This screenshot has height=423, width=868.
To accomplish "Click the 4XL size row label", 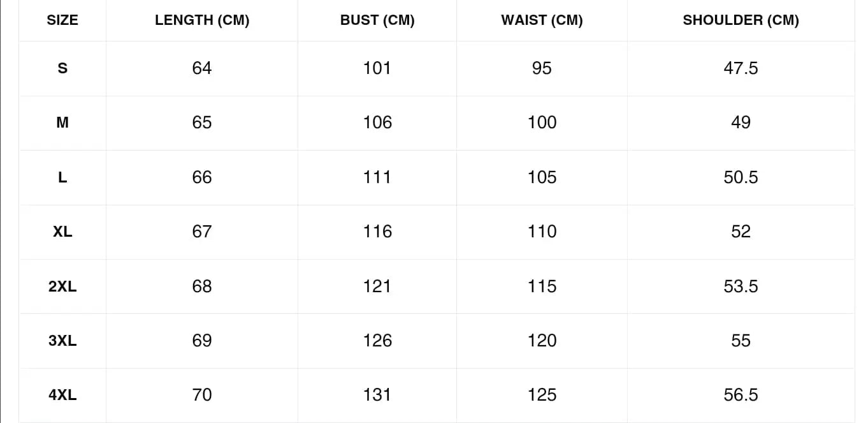I will (x=62, y=396).
